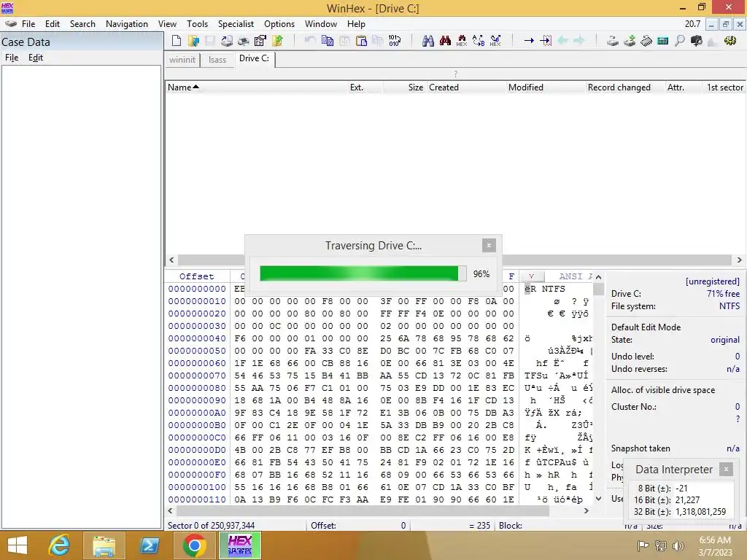The image size is (747, 560).
Task: Open Google Chrome from the taskbar
Action: [x=194, y=545]
